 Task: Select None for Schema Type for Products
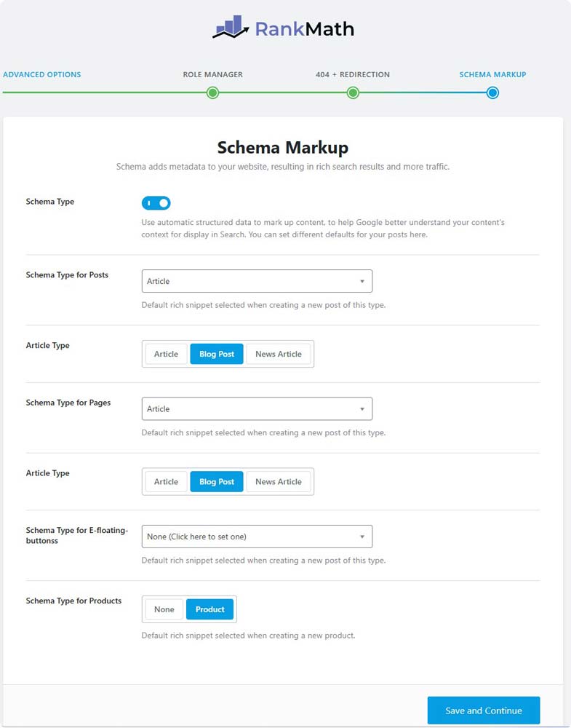[x=164, y=609]
